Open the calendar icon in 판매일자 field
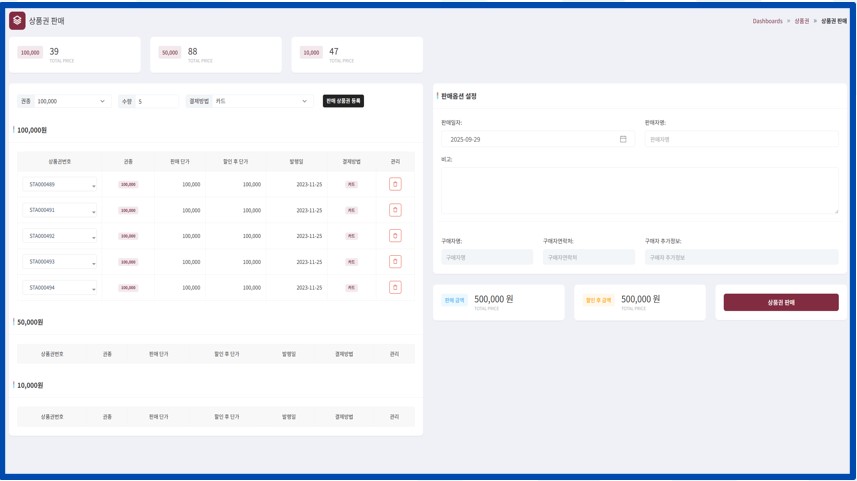The height and width of the screenshot is (481, 857). click(x=623, y=140)
